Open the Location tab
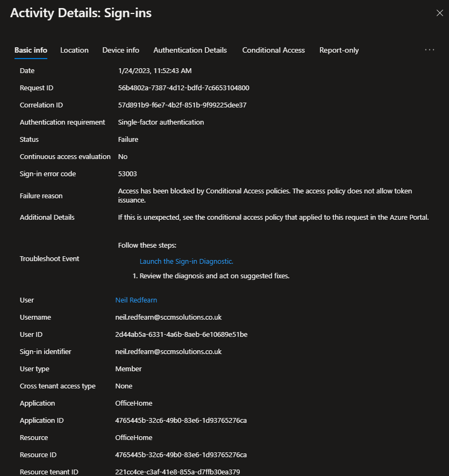This screenshot has height=476, width=449. 74,50
